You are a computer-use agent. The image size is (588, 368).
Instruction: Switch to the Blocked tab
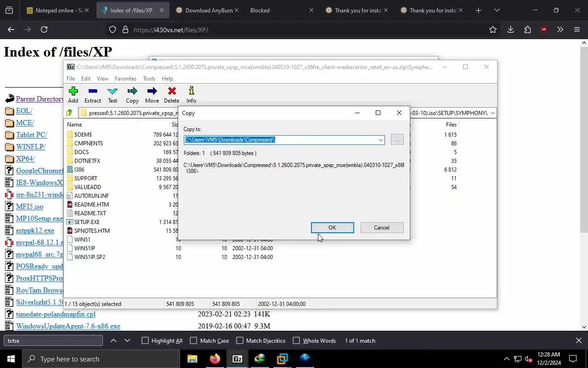281,10
